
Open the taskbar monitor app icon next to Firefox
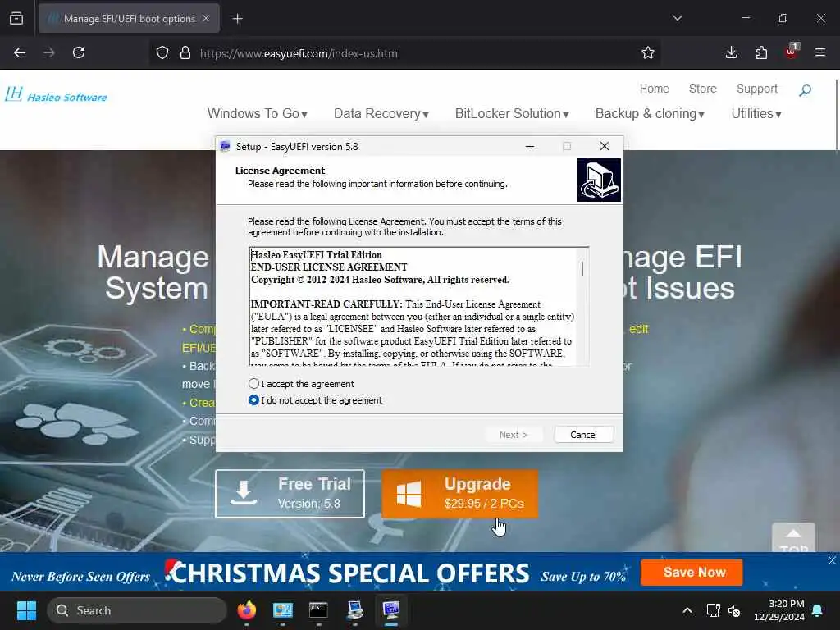282,610
